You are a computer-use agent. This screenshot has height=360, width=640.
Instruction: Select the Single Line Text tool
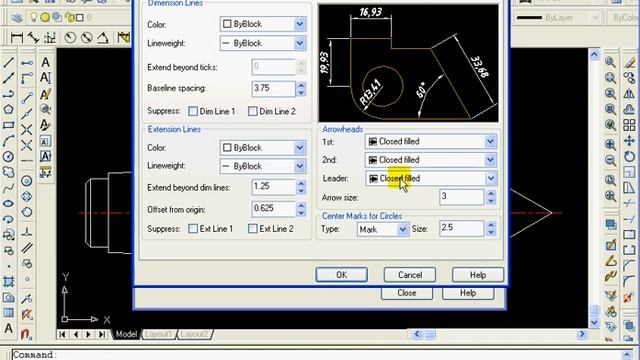[45, 78]
